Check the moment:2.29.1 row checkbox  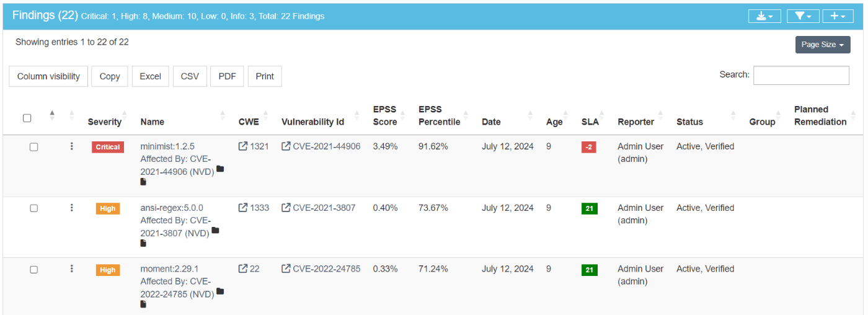(34, 269)
